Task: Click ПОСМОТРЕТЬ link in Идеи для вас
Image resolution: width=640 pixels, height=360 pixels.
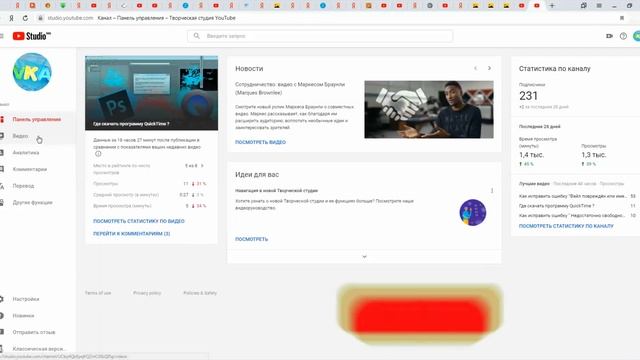Action: (x=251, y=239)
